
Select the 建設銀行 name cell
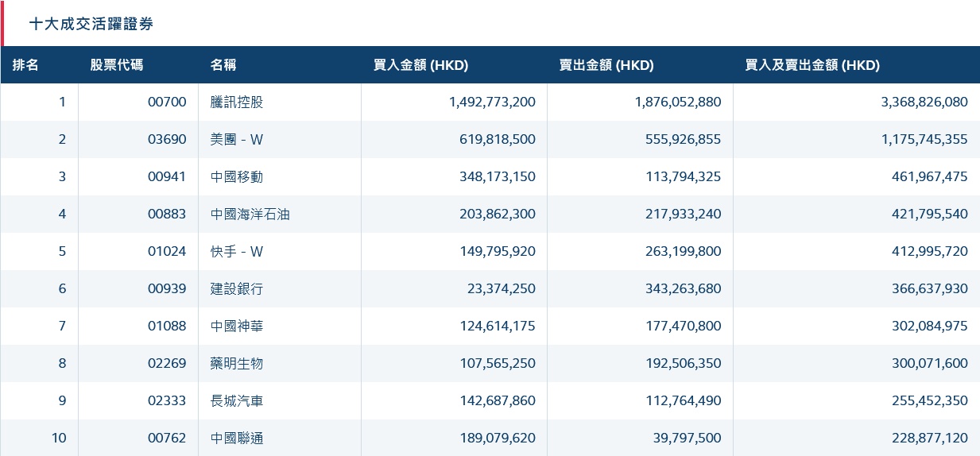click(236, 288)
